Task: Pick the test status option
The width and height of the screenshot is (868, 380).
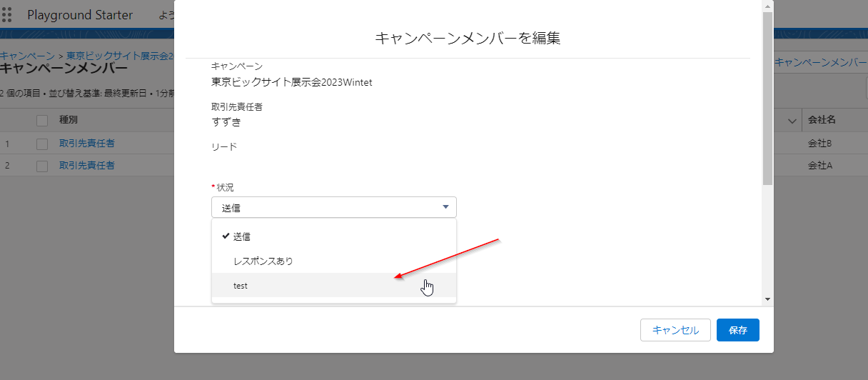Action: (334, 285)
